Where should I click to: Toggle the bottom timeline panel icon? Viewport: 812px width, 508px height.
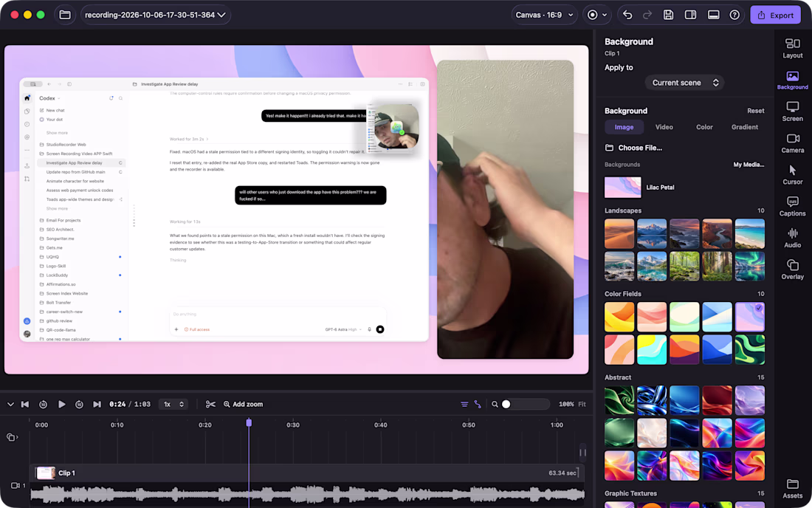(x=714, y=15)
